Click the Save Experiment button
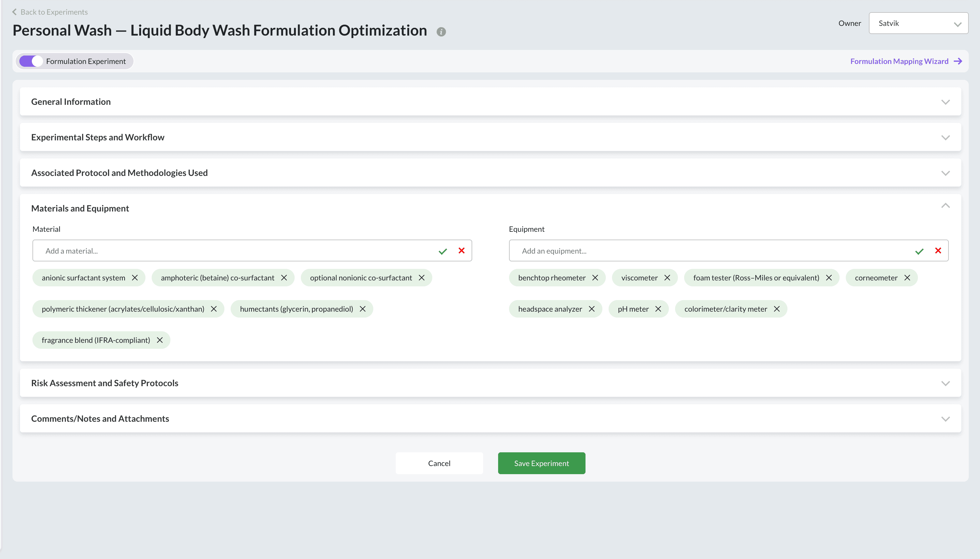This screenshot has height=559, width=980. click(x=541, y=464)
